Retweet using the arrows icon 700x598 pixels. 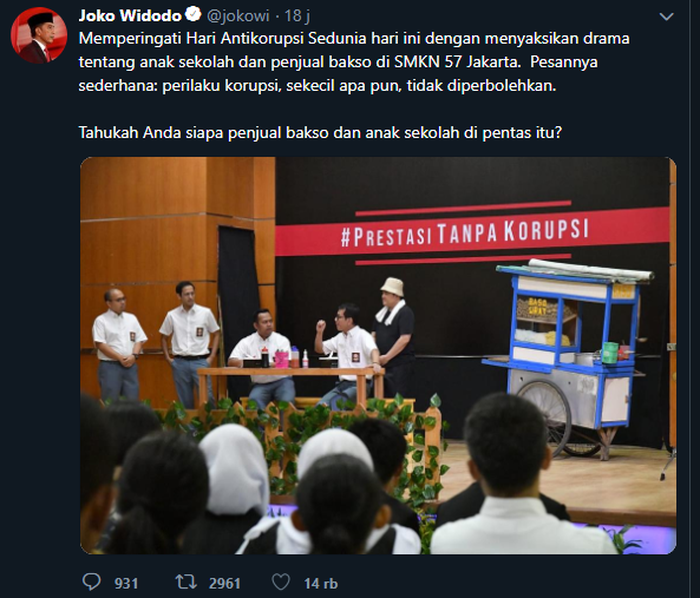(x=186, y=582)
